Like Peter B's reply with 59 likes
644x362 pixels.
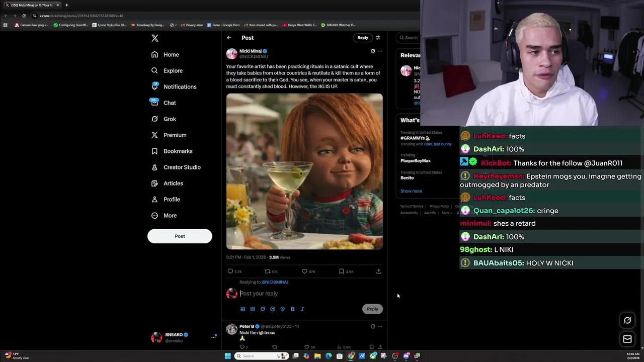click(306, 347)
